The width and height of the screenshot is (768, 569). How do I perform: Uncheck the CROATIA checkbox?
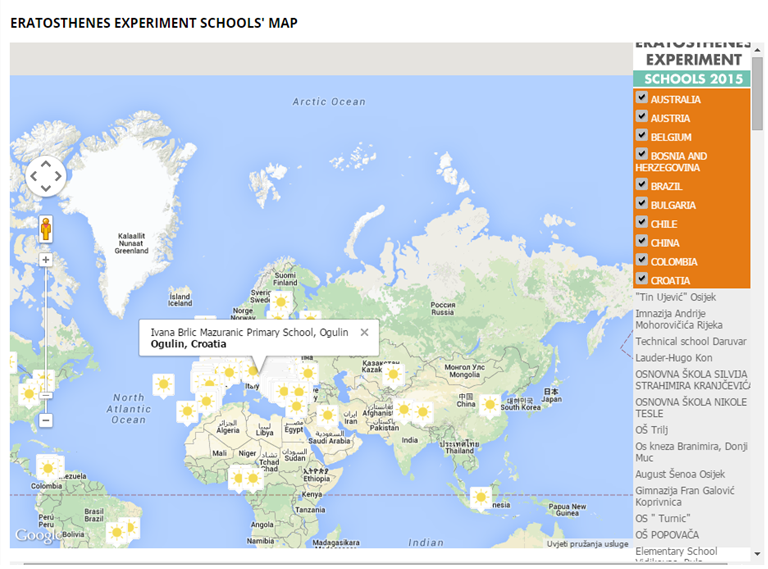pos(642,279)
